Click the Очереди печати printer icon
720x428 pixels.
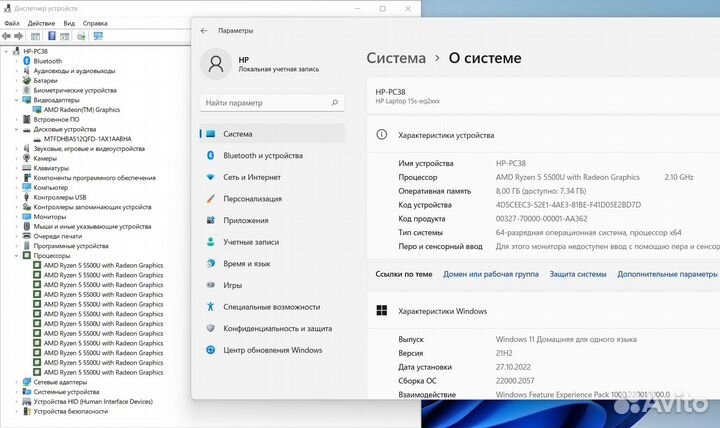pos(27,236)
